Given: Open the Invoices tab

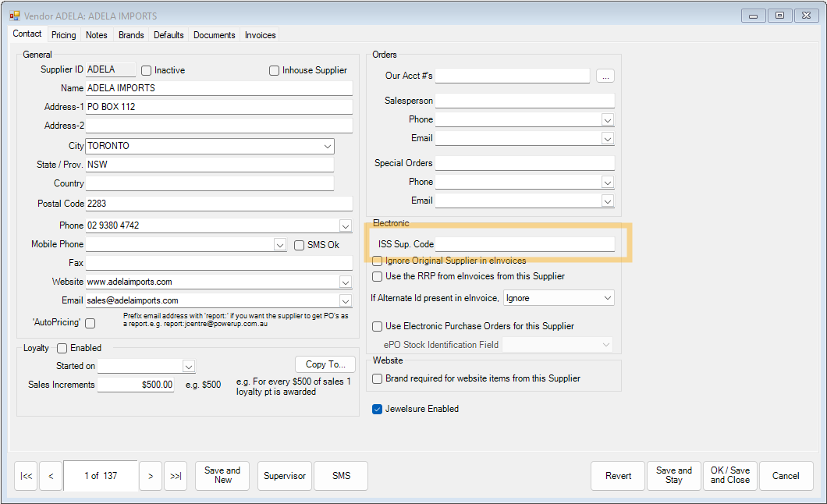Looking at the screenshot, I should 260,34.
